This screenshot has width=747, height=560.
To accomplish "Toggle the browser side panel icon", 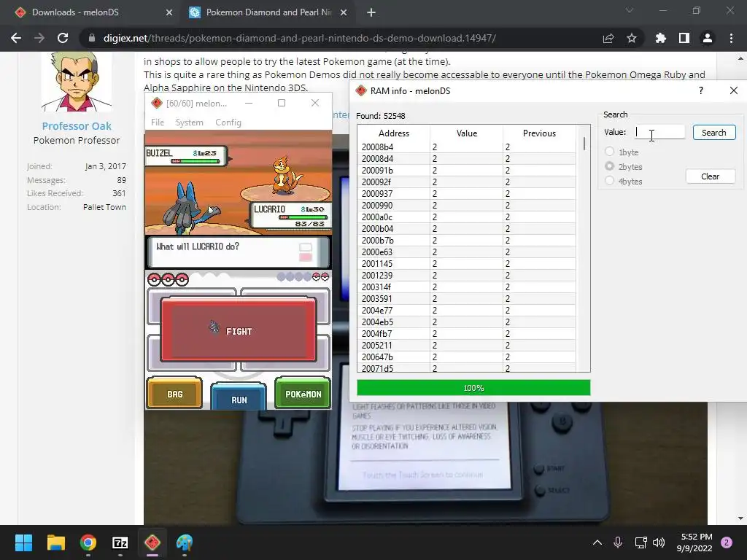I will [684, 38].
